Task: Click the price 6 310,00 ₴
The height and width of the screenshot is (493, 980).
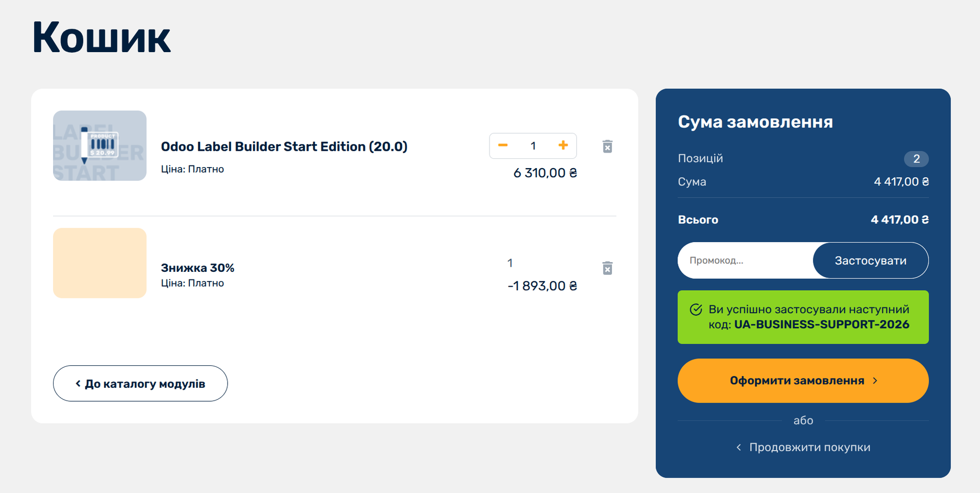Action: [x=545, y=173]
